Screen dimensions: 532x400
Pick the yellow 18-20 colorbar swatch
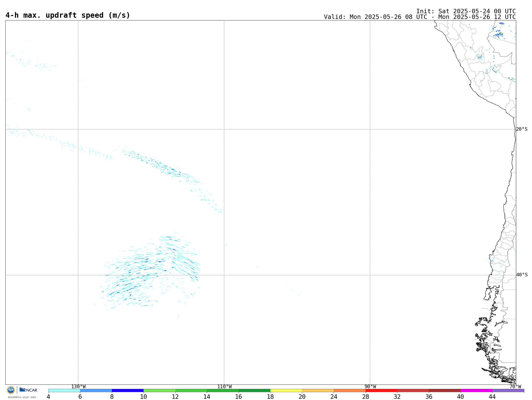click(286, 391)
